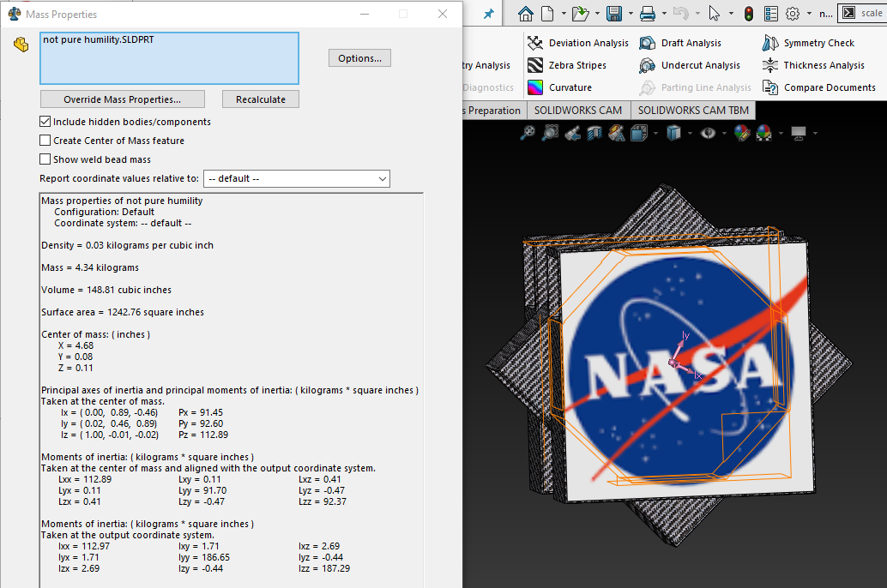Click the Edit Appearance icon
Screen dimensions: 887x588
pos(742,134)
